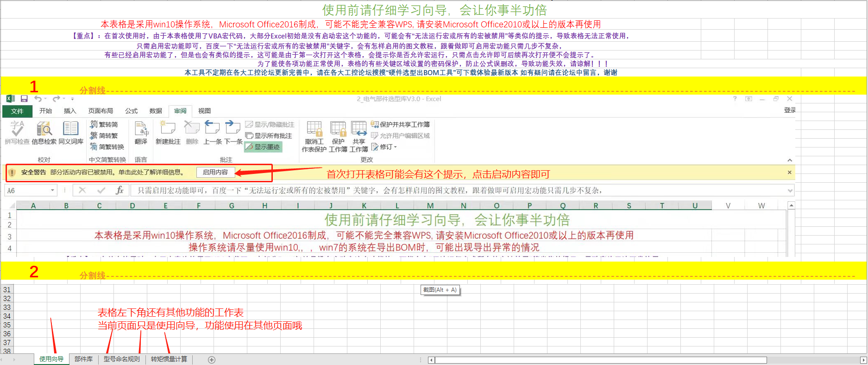Switch to the 部件库 sheet tab
This screenshot has height=365, width=868.
(x=83, y=359)
